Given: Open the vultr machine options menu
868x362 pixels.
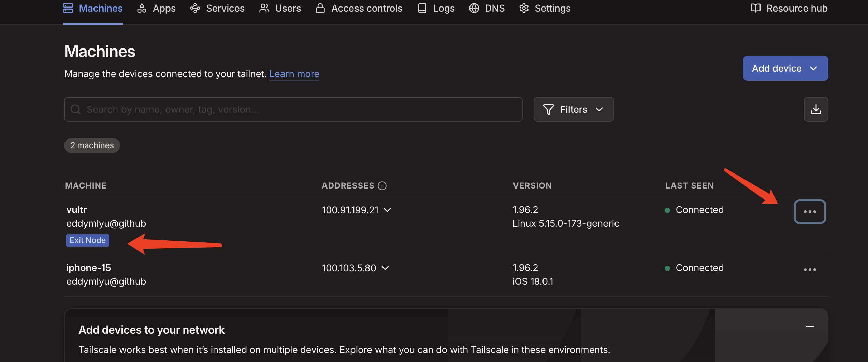Looking at the screenshot, I should pyautogui.click(x=810, y=212).
